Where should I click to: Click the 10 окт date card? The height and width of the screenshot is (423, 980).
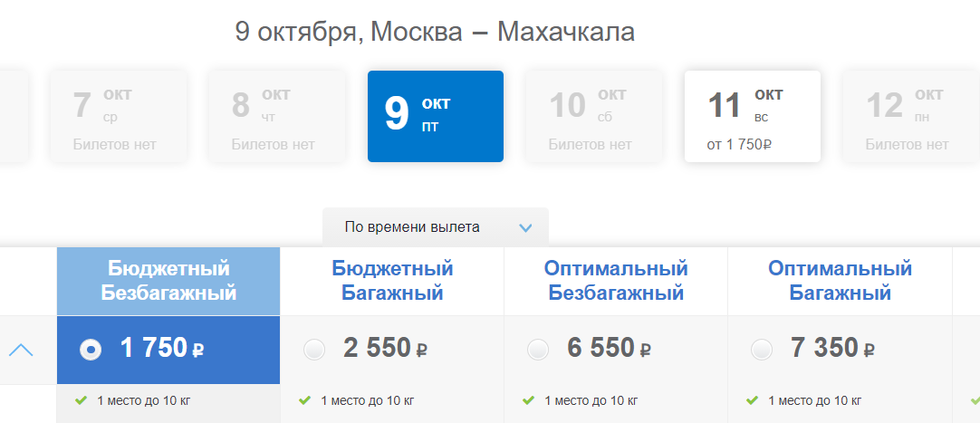[594, 116]
